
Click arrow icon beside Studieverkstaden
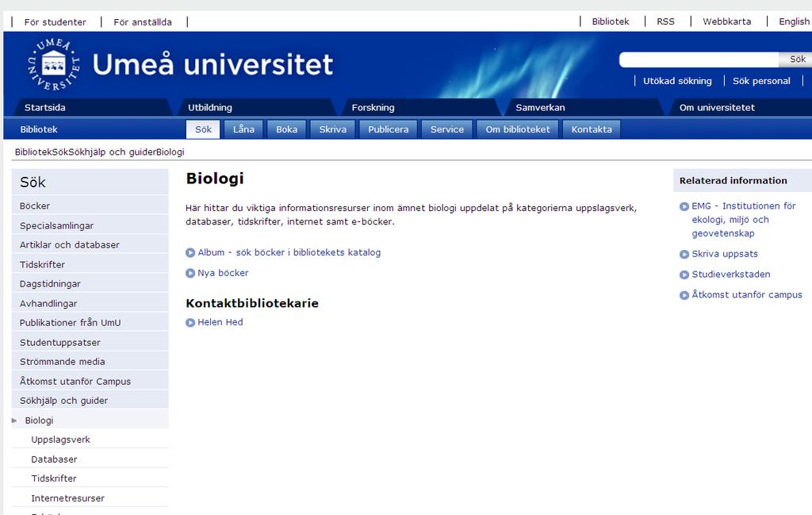(x=684, y=275)
